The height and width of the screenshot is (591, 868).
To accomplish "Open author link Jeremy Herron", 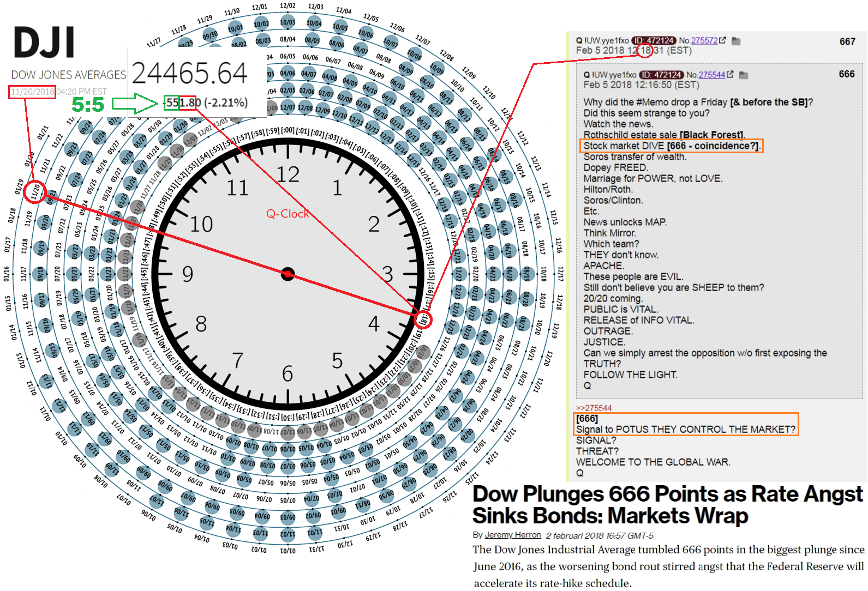I will click(x=513, y=535).
